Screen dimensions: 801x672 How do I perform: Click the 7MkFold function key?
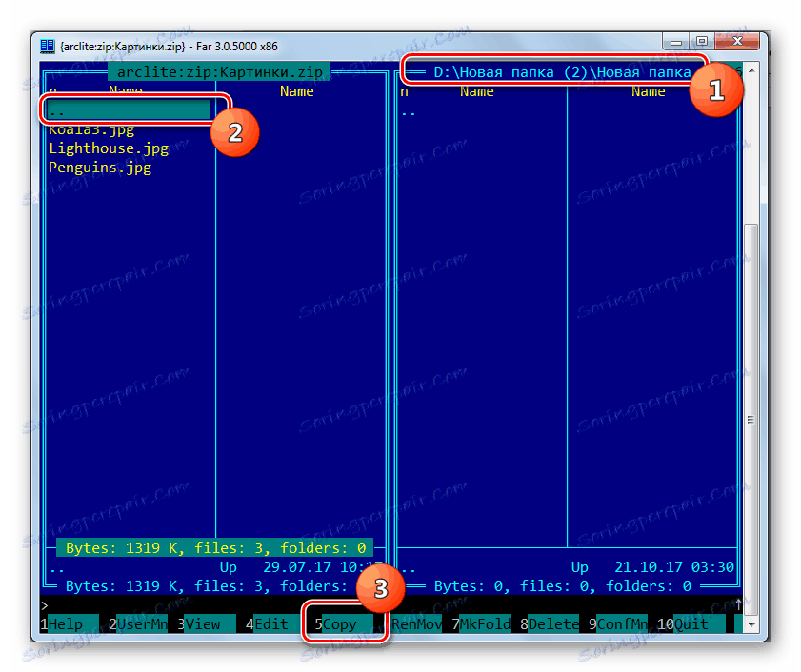[481, 624]
